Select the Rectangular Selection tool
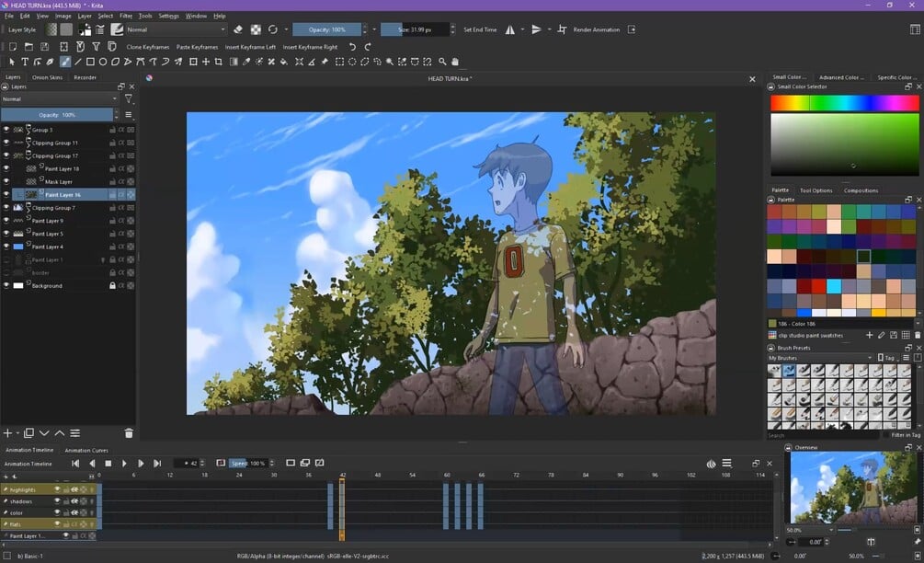Screen dimensions: 924x563 pos(339,62)
